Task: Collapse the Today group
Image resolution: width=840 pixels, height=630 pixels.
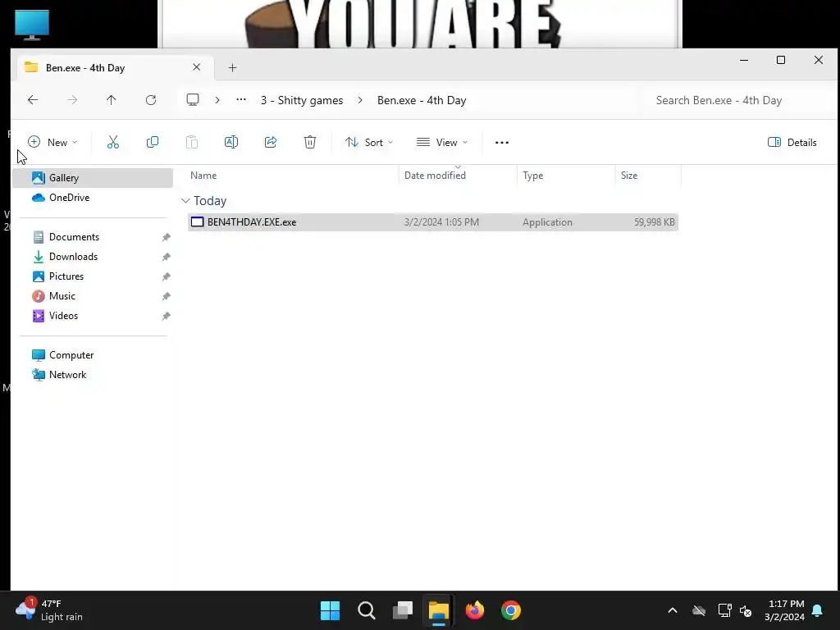Action: (185, 201)
